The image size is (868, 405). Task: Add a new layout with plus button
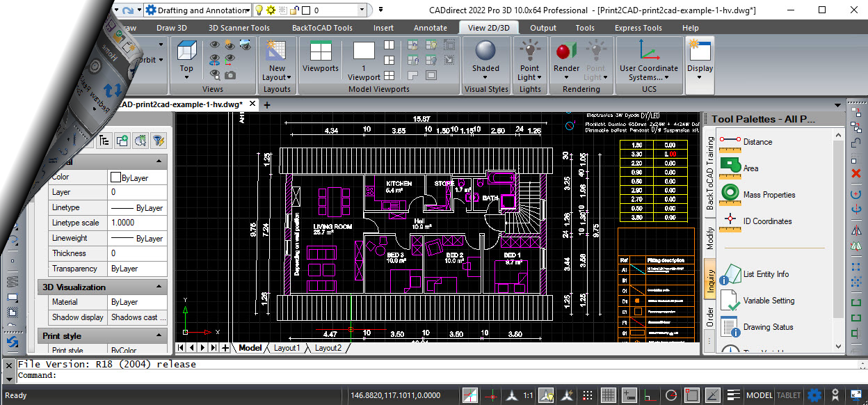pyautogui.click(x=225, y=348)
